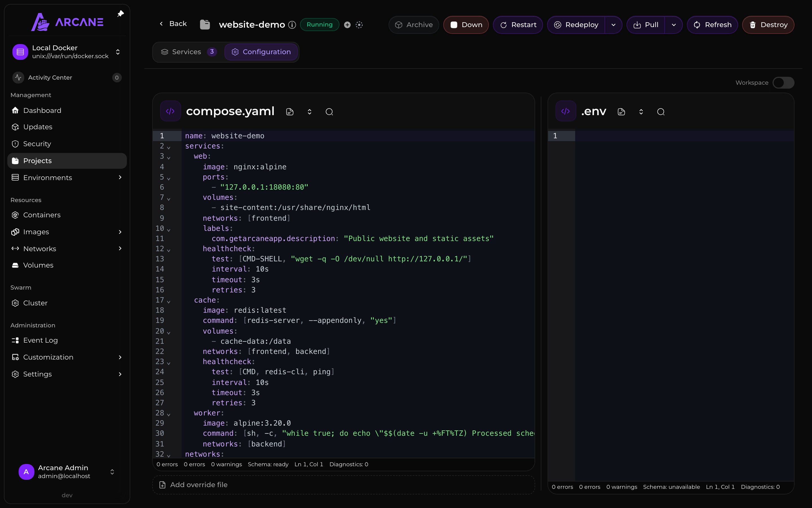Screen dimensions: 812x508
Task: Fold the cache service on line 17
Action: (168, 301)
